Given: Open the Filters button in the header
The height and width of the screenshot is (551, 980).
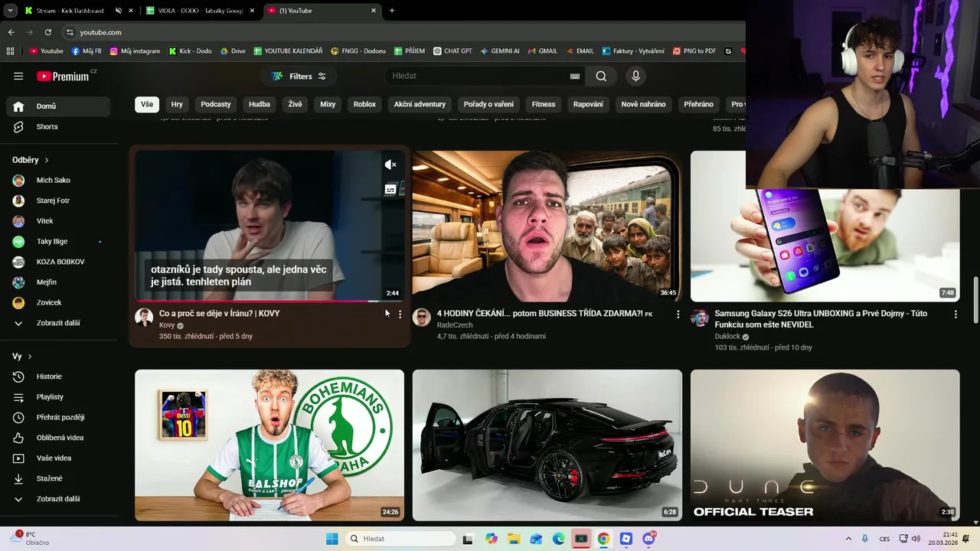Looking at the screenshot, I should [299, 76].
